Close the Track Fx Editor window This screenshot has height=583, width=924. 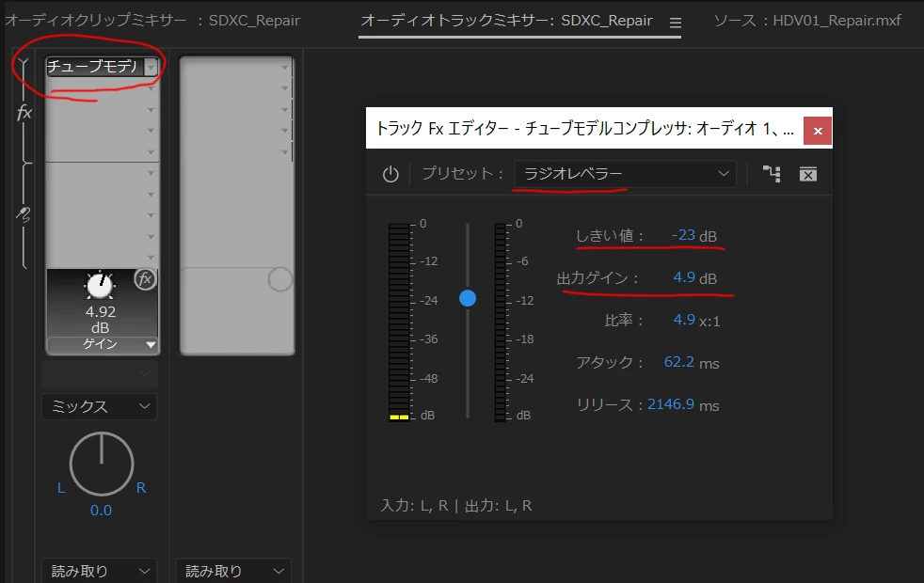818,131
